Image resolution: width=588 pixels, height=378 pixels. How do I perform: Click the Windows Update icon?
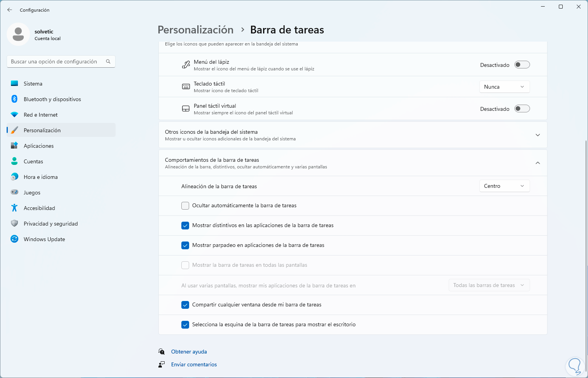click(x=14, y=239)
